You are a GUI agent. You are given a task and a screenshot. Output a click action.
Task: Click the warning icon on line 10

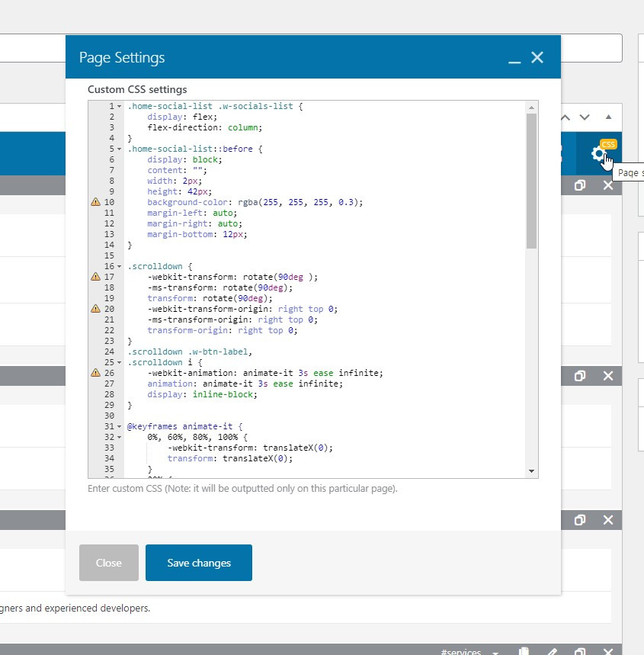click(x=95, y=202)
